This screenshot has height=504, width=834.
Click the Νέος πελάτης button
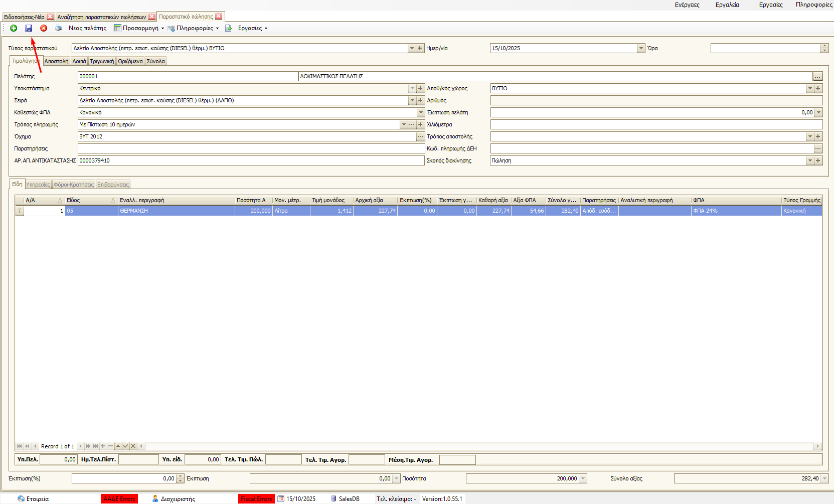87,28
